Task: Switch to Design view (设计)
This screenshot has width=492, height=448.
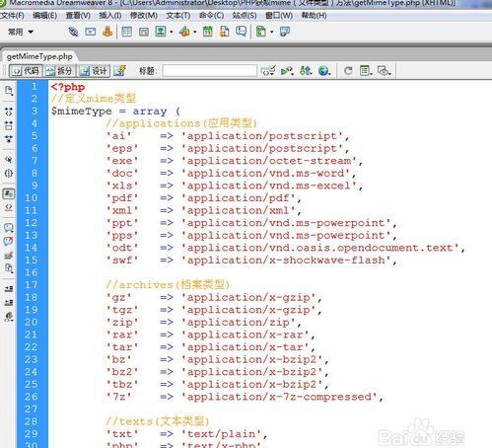Action: (94, 71)
